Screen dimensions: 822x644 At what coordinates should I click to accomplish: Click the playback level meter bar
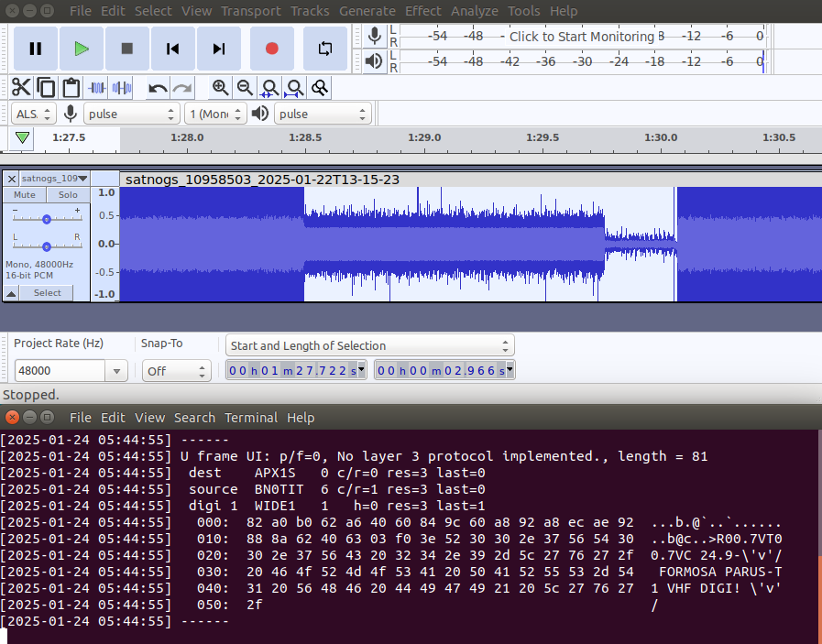pyautogui.click(x=581, y=61)
